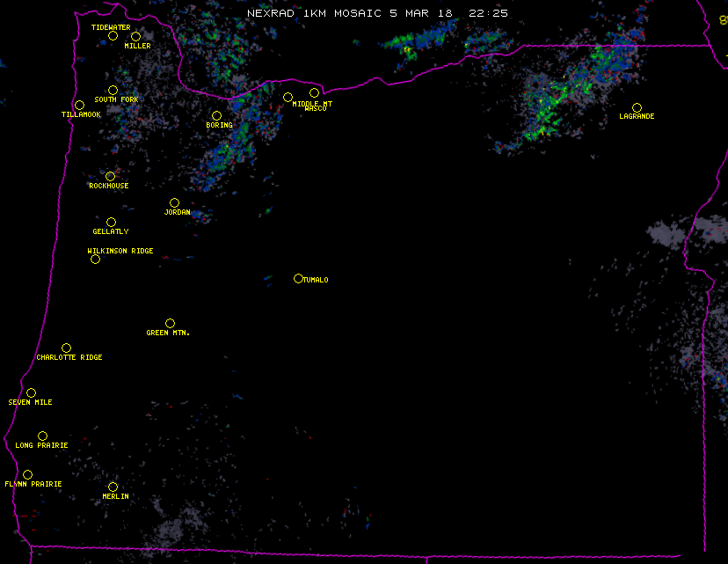Click the WASCO text label

[x=316, y=109]
